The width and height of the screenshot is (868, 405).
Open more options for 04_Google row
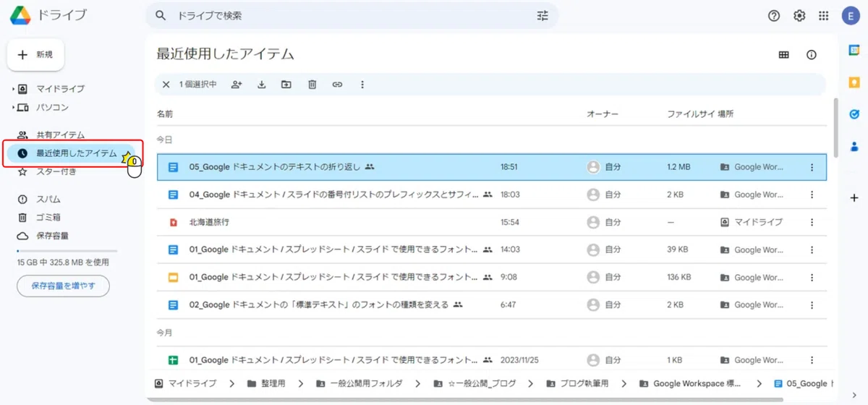coord(812,195)
